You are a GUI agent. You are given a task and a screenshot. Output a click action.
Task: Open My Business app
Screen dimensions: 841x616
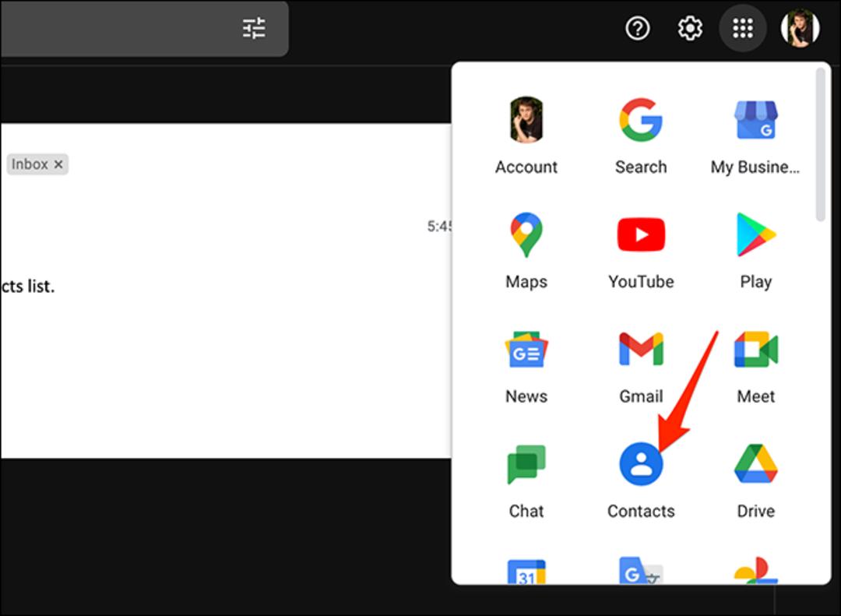coord(755,137)
